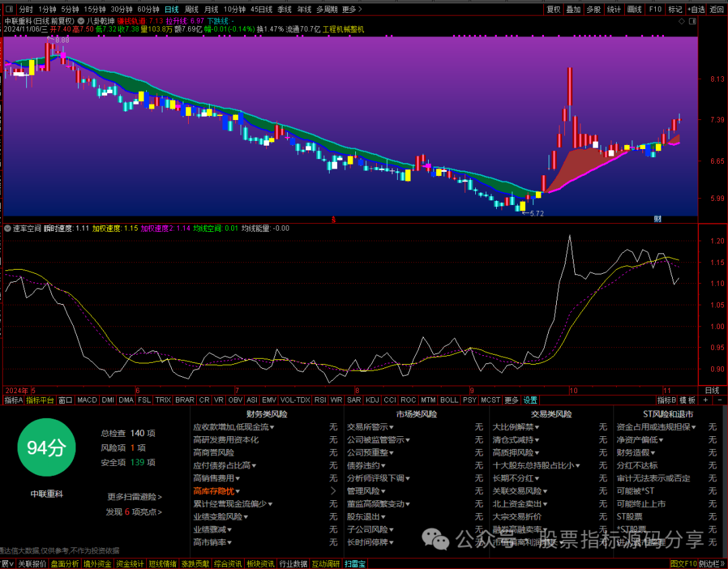Click the green 94分 score circle
The image size is (728, 569).
click(46, 448)
